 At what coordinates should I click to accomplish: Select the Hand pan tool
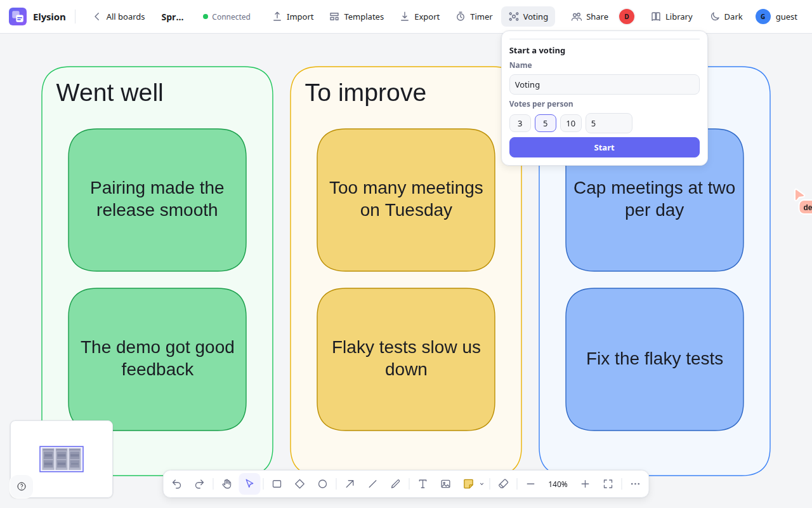[x=226, y=484]
